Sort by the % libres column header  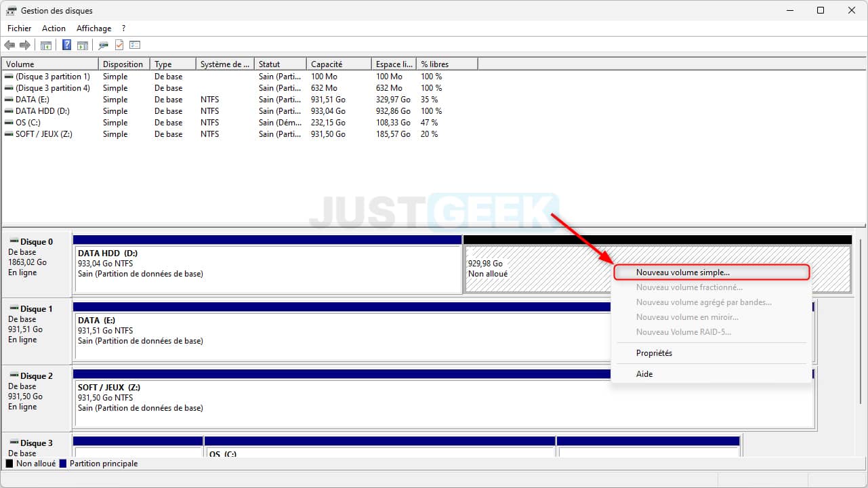click(x=447, y=64)
